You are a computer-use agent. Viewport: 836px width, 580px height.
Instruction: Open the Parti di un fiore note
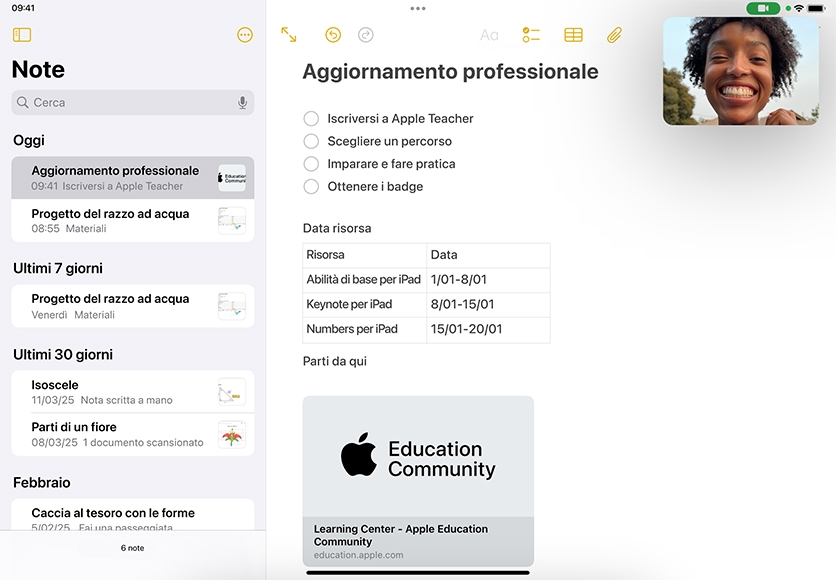pyautogui.click(x=133, y=434)
